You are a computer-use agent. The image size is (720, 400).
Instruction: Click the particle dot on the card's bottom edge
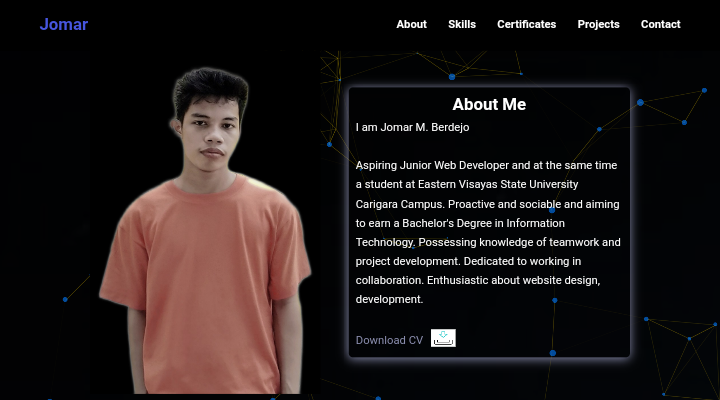[x=552, y=353]
